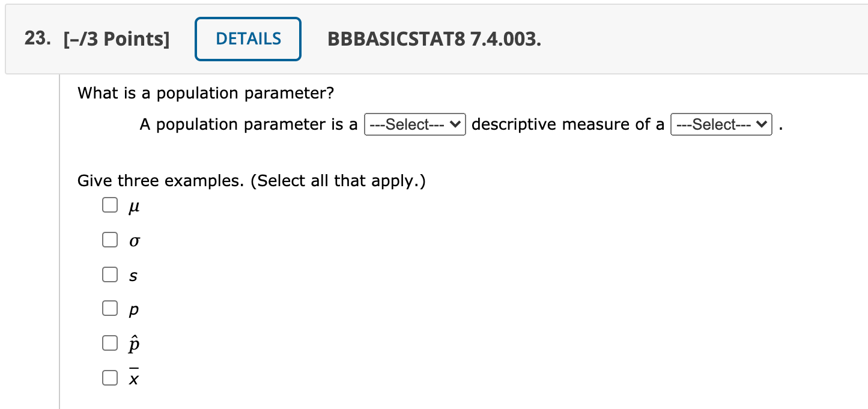Image resolution: width=868 pixels, height=409 pixels.
Task: Click the [–/3 Points] score indicator
Action: coord(117,38)
